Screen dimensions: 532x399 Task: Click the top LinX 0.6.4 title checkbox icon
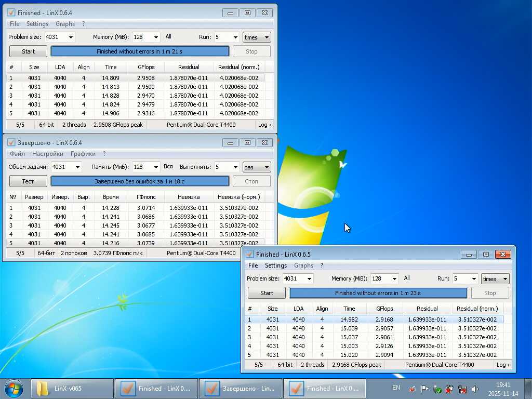(x=11, y=12)
